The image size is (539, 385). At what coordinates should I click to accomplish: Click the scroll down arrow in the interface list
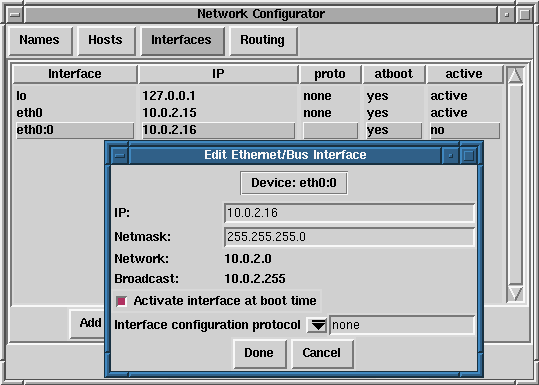[x=515, y=294]
